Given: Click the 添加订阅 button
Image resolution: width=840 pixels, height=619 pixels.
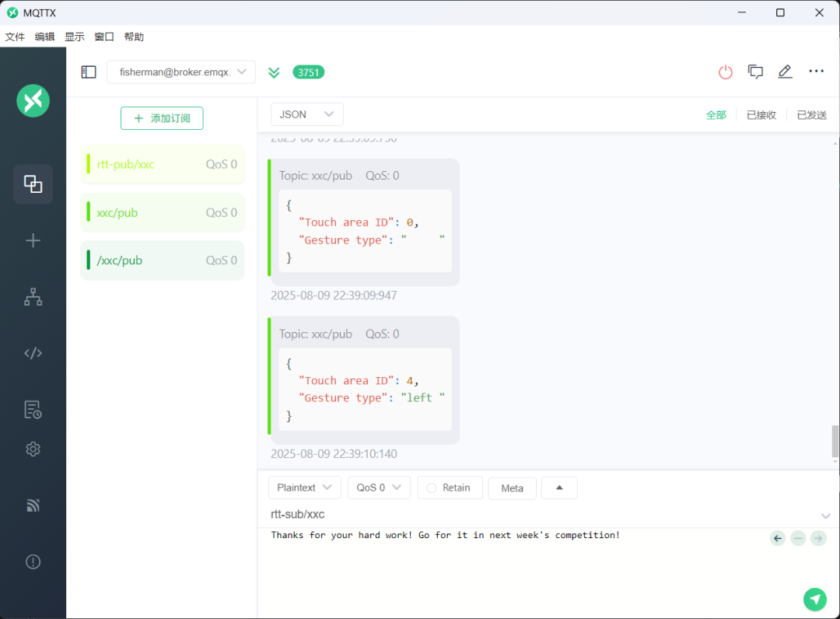Looking at the screenshot, I should (x=162, y=118).
